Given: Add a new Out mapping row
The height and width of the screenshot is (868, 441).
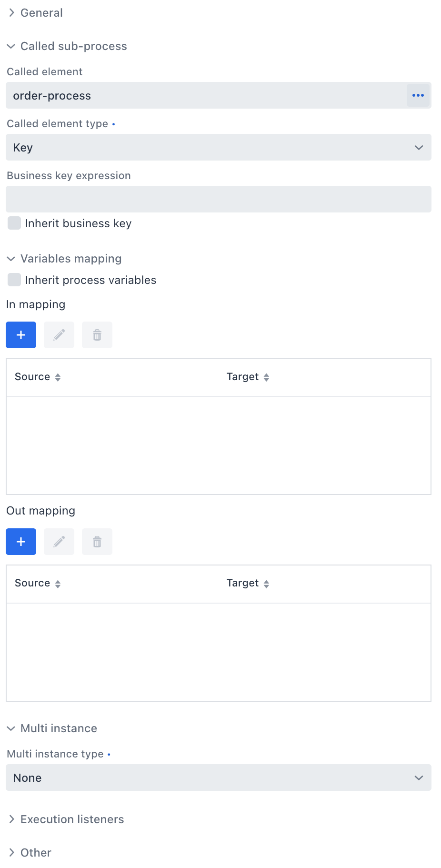Looking at the screenshot, I should coord(20,542).
